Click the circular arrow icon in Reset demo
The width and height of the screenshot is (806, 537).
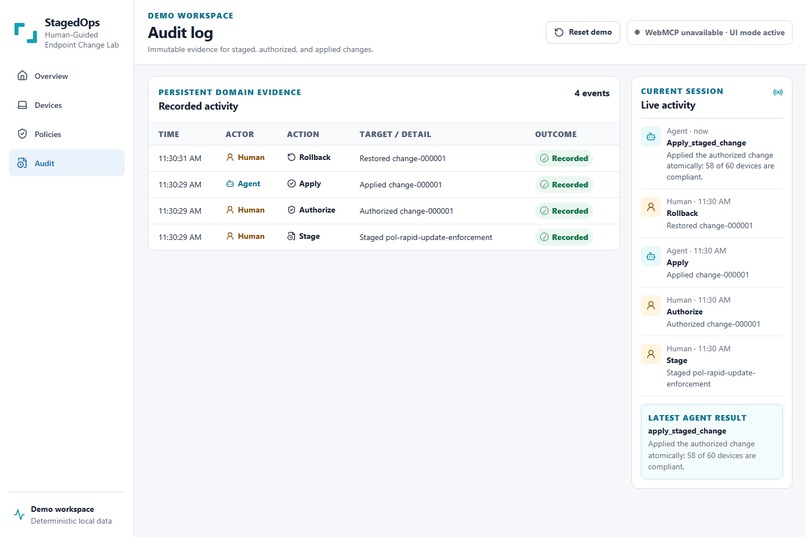[x=559, y=32]
